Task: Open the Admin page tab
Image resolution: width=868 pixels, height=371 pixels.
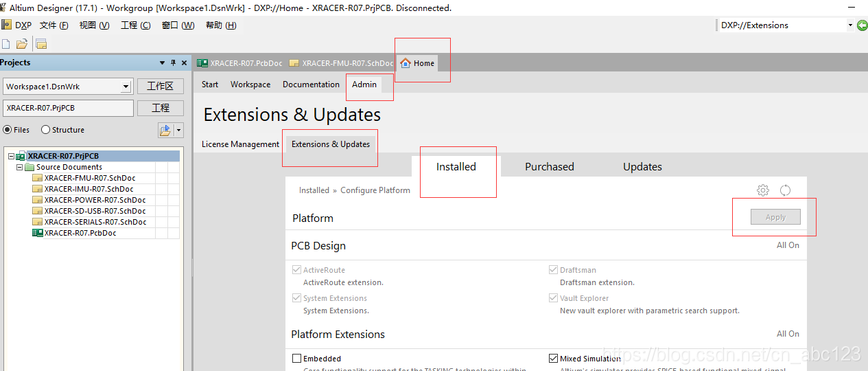Action: pos(364,85)
